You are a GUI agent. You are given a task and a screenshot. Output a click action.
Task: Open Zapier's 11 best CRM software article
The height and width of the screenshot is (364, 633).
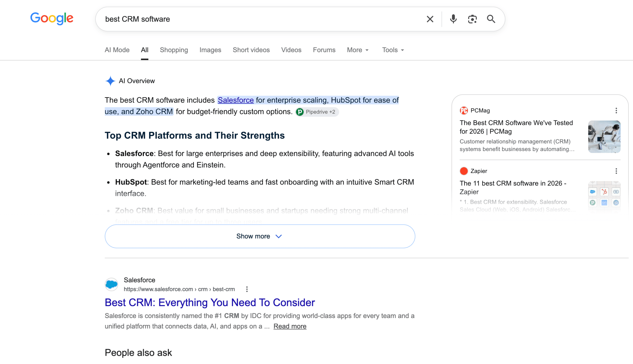[x=513, y=187]
